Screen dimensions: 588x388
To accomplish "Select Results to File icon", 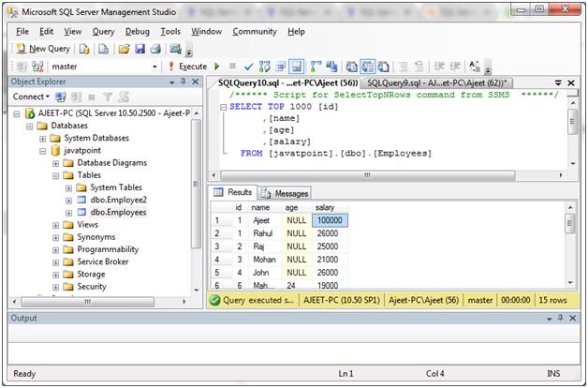I will [x=383, y=67].
